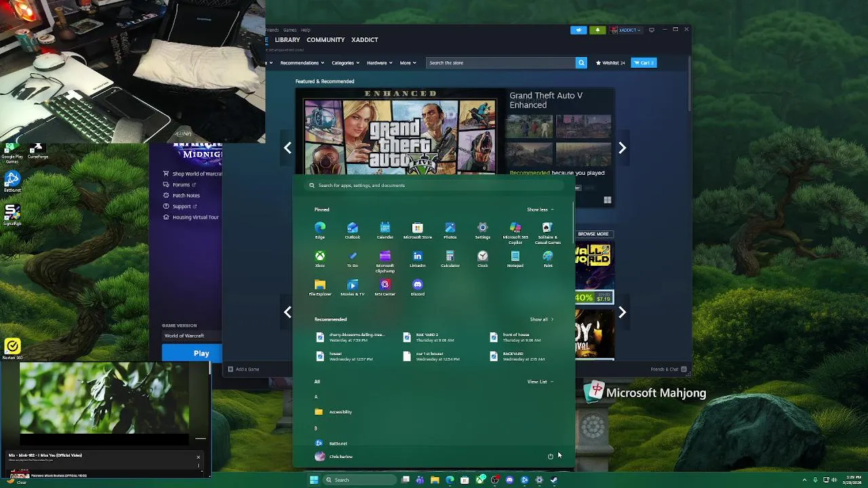Open the Steam Cart

point(644,63)
